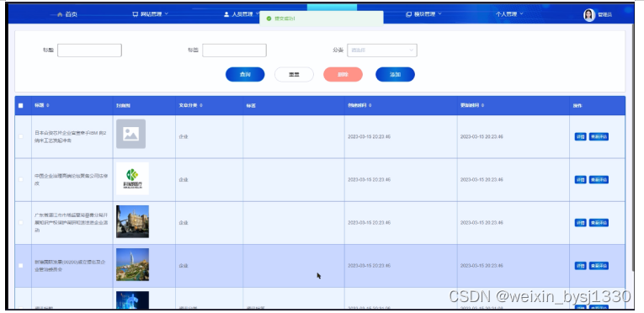The height and width of the screenshot is (313, 644).
Task: Click the article title mentioning IBM
Action: click(71, 136)
